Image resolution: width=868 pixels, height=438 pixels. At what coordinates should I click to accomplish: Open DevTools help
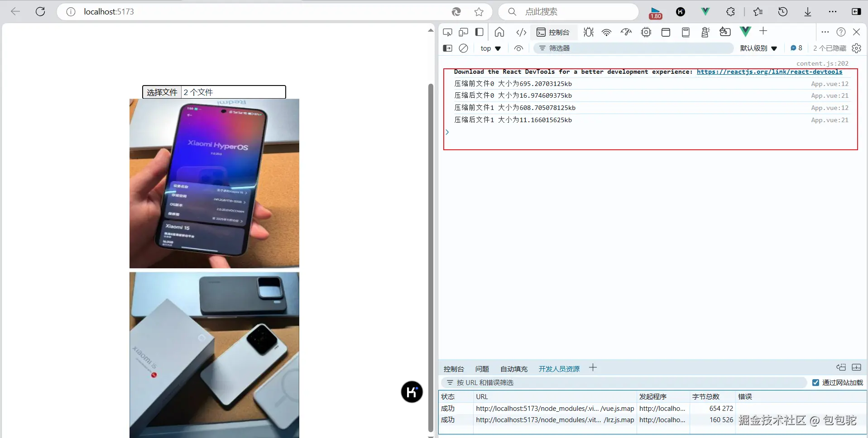pyautogui.click(x=841, y=32)
